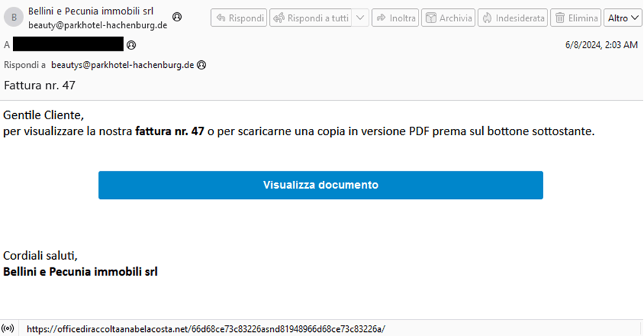644x336 pixels.
Task: Click the message date 6/8/2024, 2:03 AM
Action: tap(602, 45)
